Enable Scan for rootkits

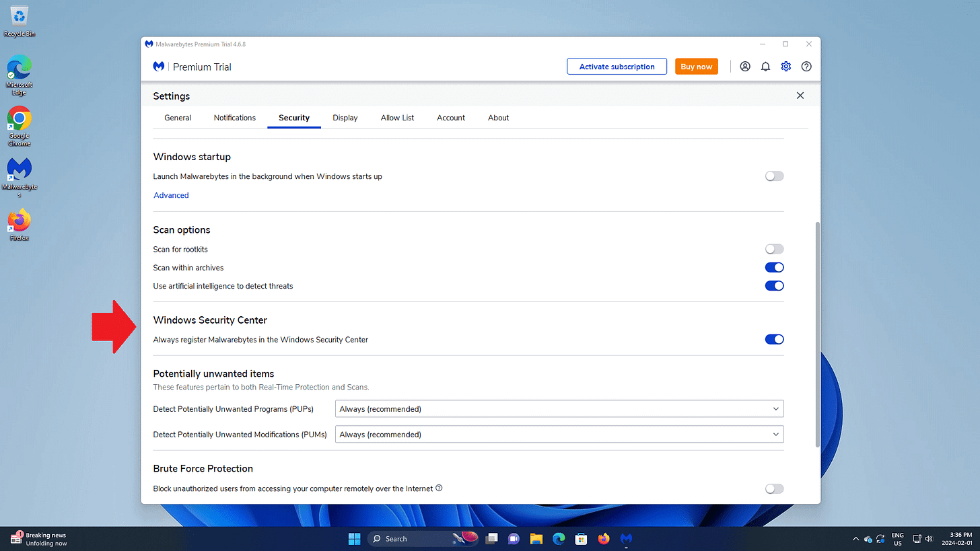click(774, 248)
